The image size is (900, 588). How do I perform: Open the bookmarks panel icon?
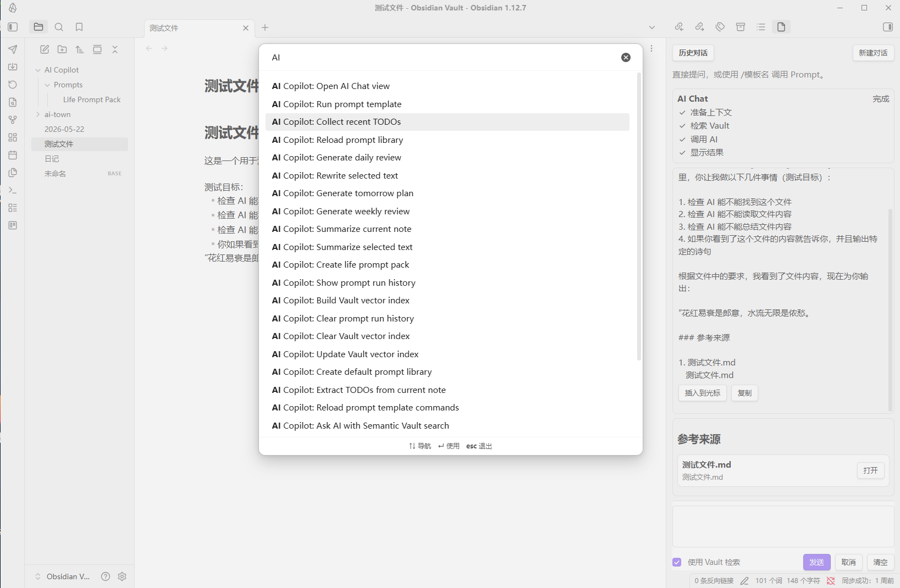coord(79,27)
